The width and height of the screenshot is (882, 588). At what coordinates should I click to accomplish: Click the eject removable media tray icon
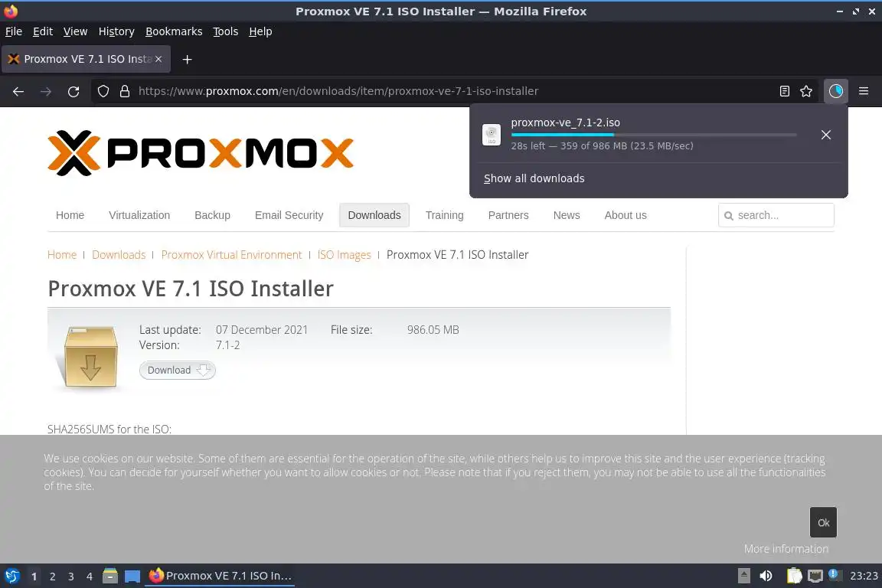743,576
